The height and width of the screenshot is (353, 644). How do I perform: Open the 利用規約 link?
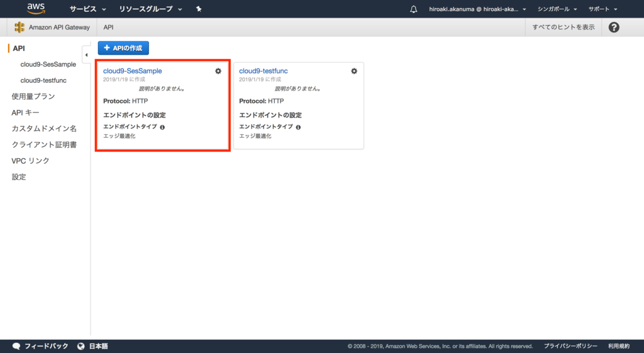pyautogui.click(x=619, y=346)
